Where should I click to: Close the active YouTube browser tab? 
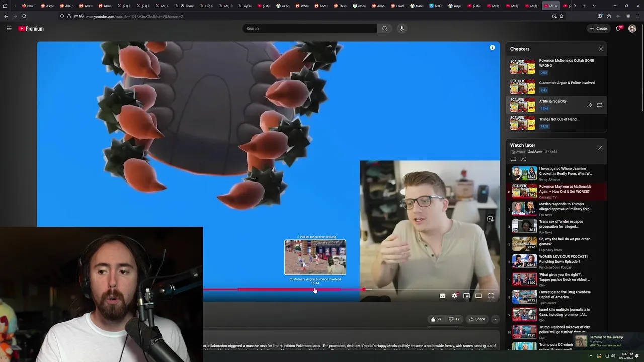556,6
